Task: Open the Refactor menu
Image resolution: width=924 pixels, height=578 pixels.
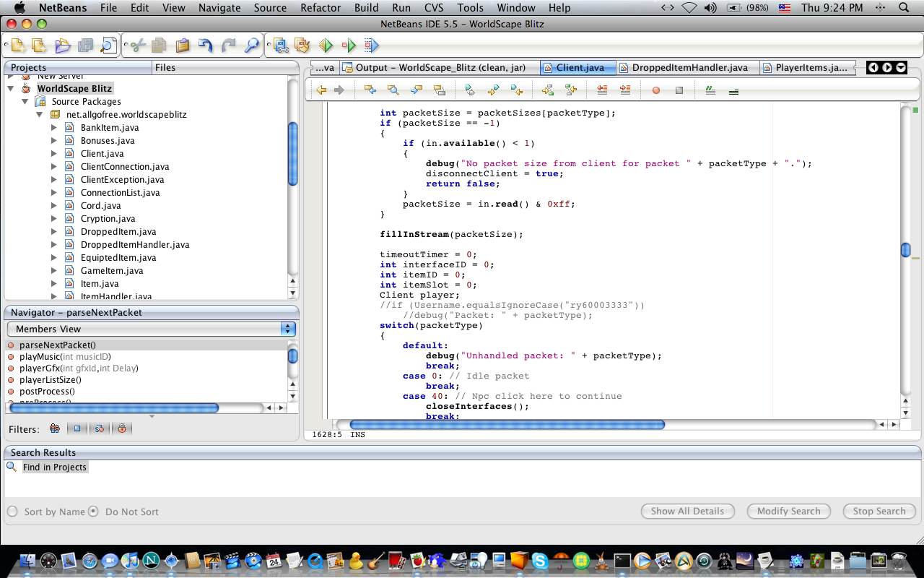Action: [321, 8]
